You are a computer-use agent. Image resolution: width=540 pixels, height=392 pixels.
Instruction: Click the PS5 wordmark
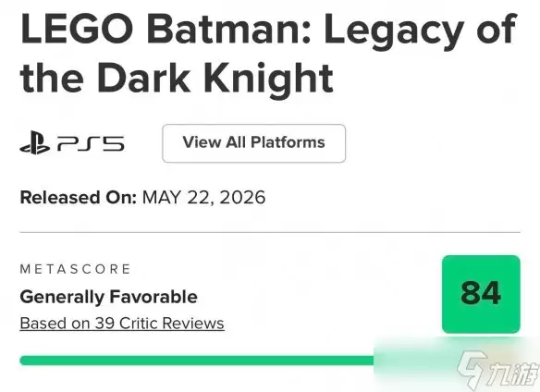point(91,143)
